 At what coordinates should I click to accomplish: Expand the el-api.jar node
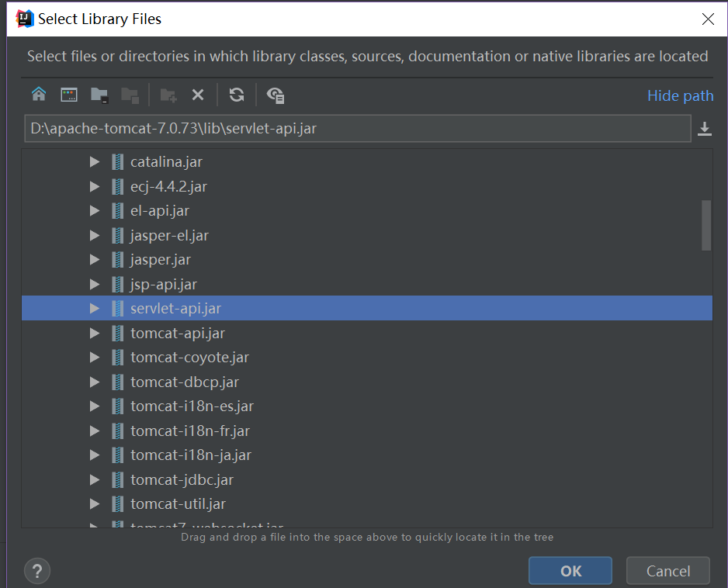point(95,211)
